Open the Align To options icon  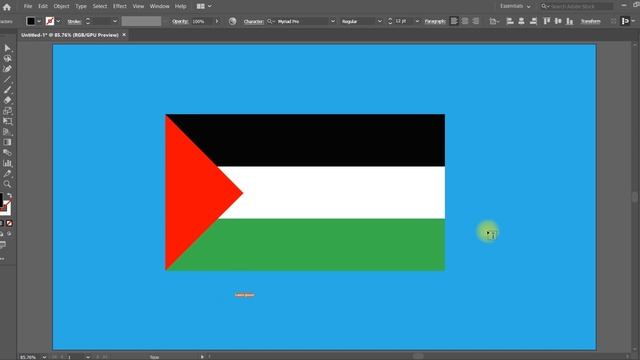[x=493, y=21]
